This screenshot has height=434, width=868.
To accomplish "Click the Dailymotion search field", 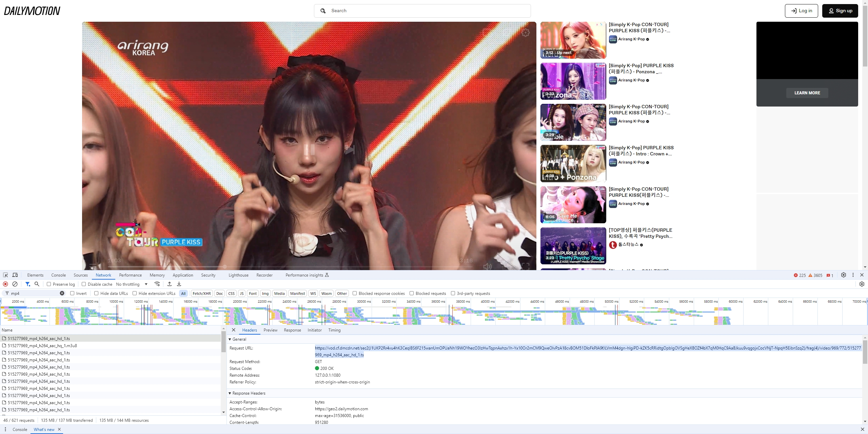I will pos(422,11).
